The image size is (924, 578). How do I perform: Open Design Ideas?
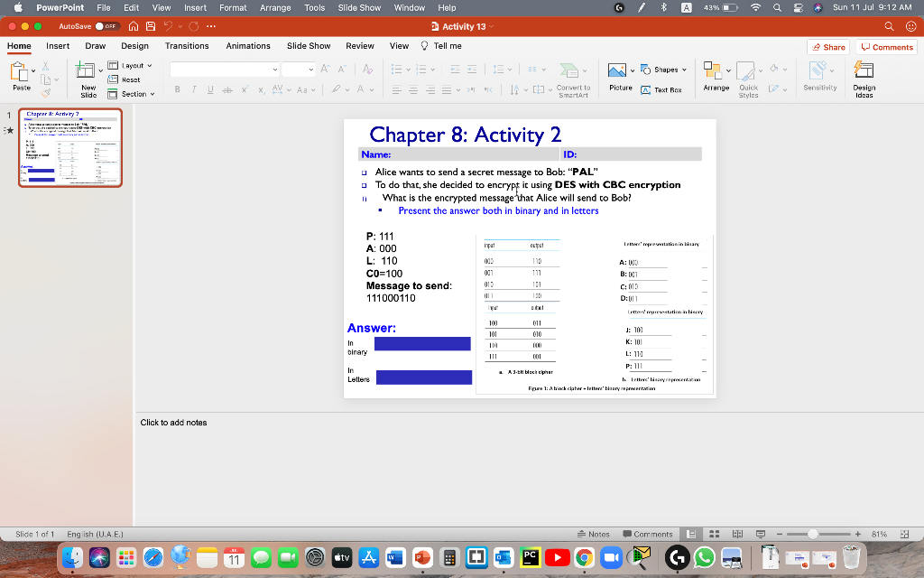click(x=864, y=78)
